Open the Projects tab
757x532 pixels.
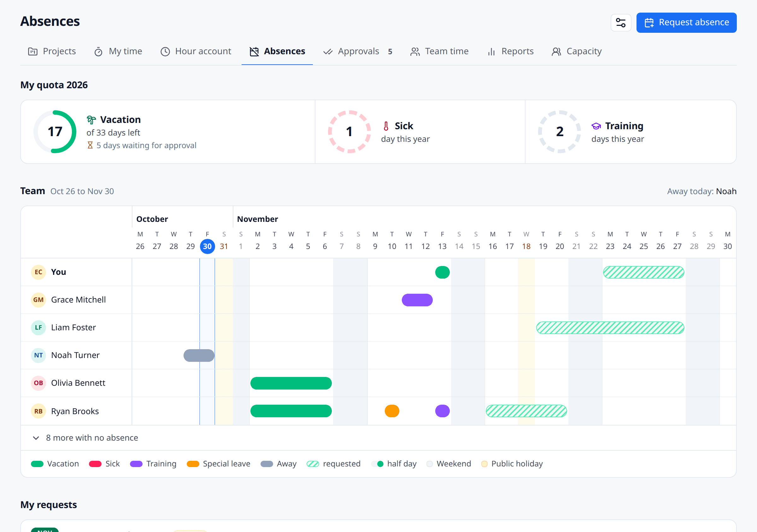tap(52, 51)
